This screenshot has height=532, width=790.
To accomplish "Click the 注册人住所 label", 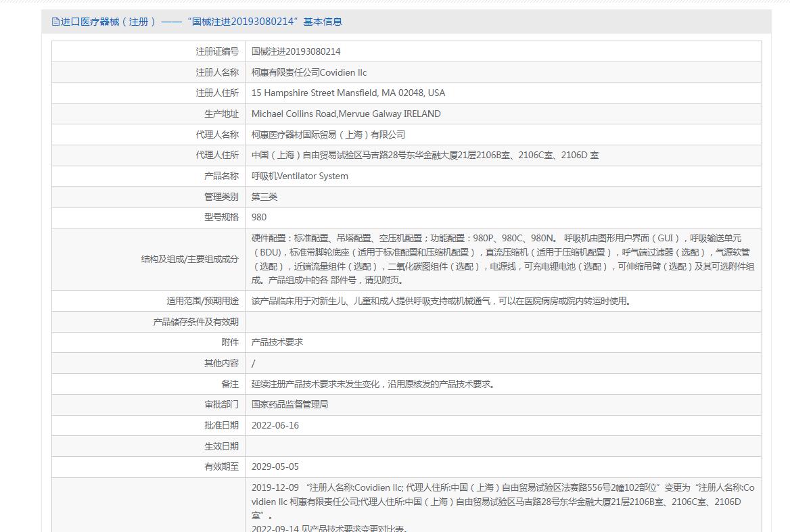I will [x=217, y=93].
